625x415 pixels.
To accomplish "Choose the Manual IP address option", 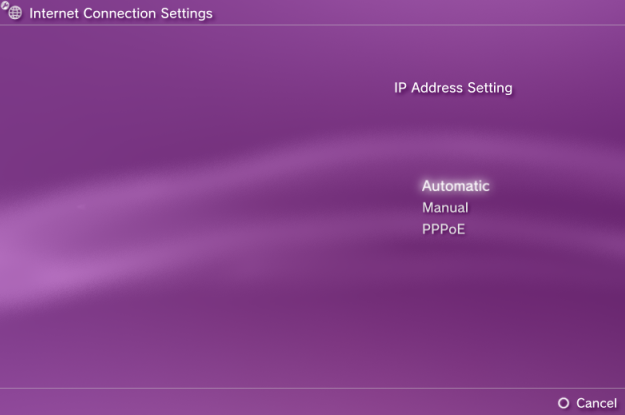I will point(445,207).
